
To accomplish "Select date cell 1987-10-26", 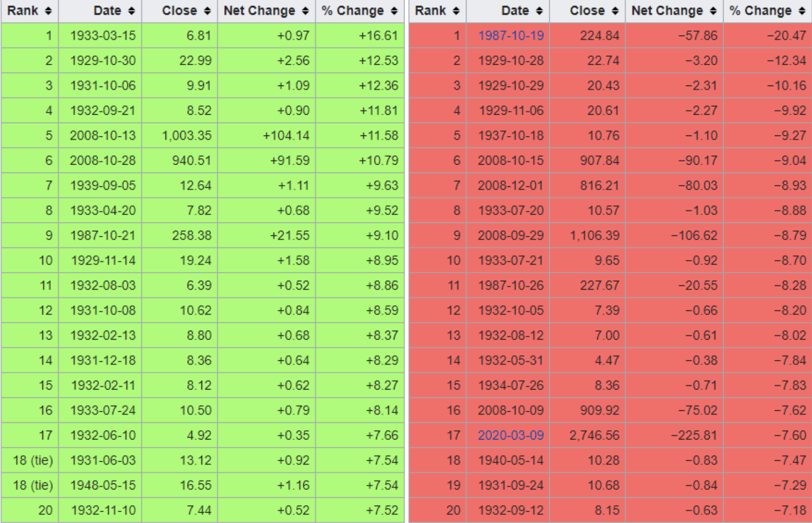I will point(508,285).
